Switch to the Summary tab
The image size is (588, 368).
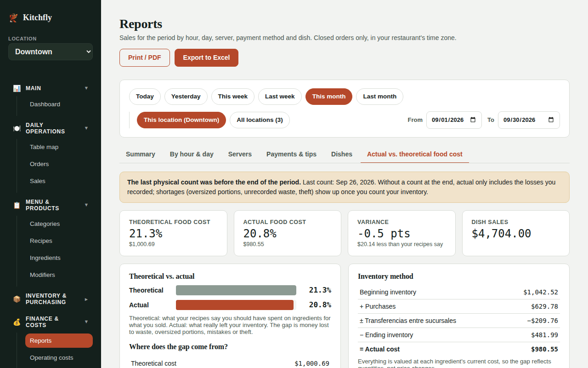click(141, 155)
